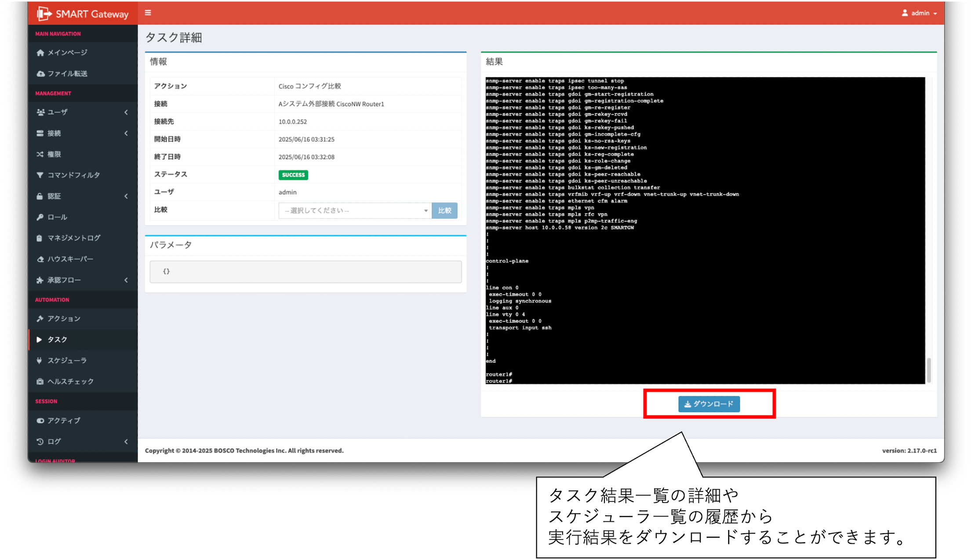Click the hammer icon for アクション

tap(40, 319)
